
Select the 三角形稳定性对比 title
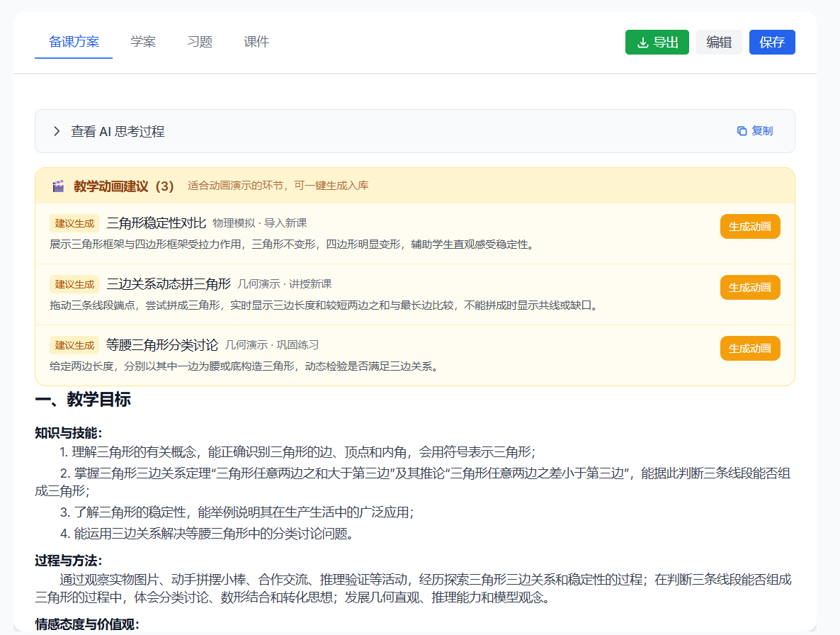click(157, 223)
